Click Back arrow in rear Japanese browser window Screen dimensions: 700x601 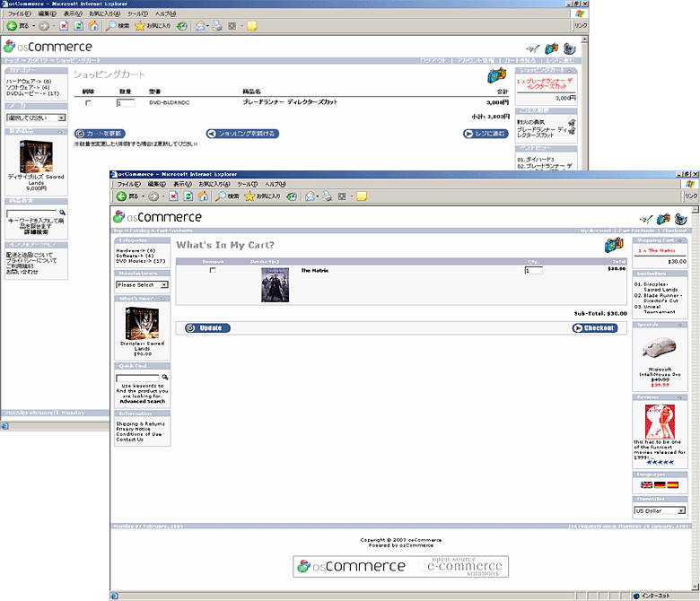click(x=12, y=26)
